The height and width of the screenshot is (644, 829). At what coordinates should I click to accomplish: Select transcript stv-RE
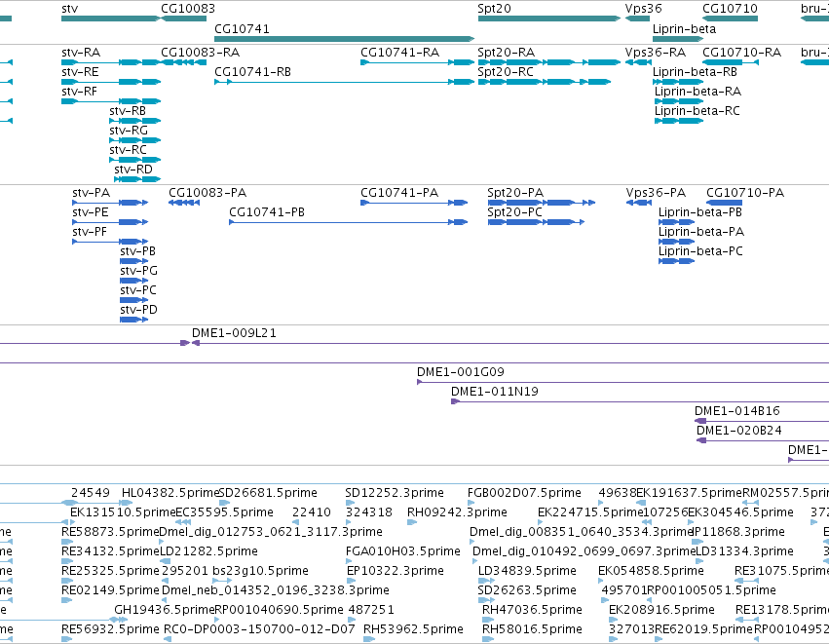pyautogui.click(x=111, y=82)
